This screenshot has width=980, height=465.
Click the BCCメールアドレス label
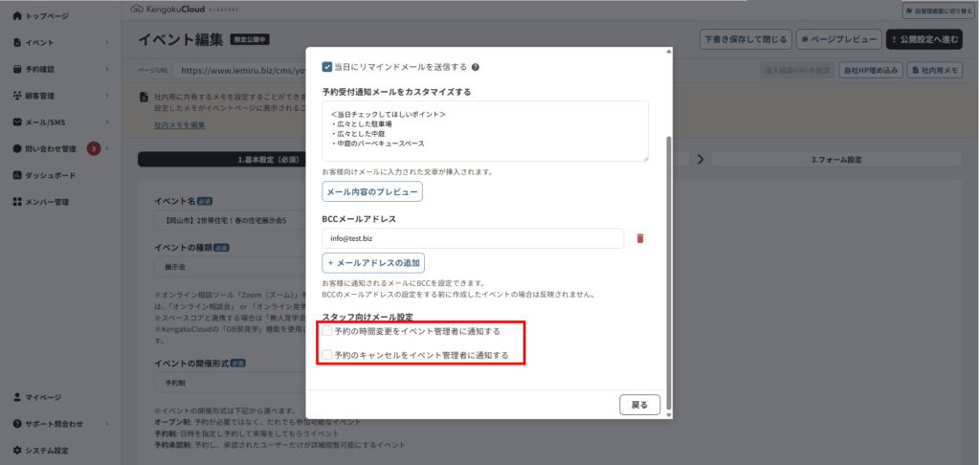click(x=360, y=219)
